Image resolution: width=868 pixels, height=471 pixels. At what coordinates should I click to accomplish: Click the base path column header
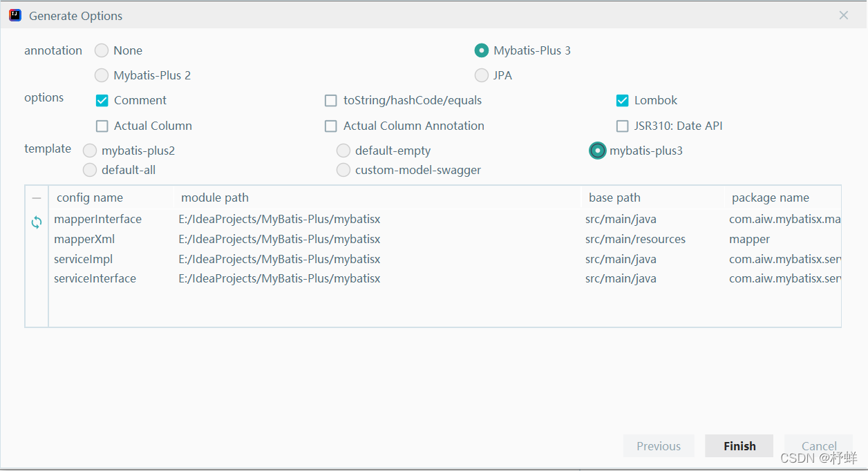(652, 198)
